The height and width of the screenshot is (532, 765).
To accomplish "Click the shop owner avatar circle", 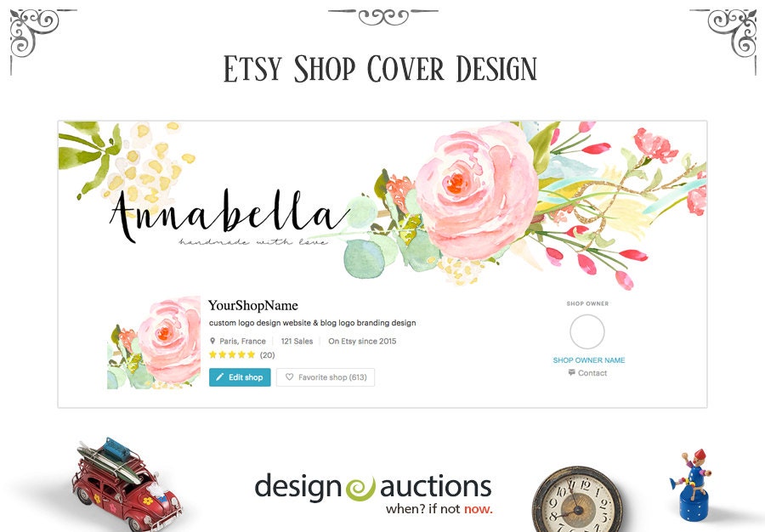I will [587, 331].
